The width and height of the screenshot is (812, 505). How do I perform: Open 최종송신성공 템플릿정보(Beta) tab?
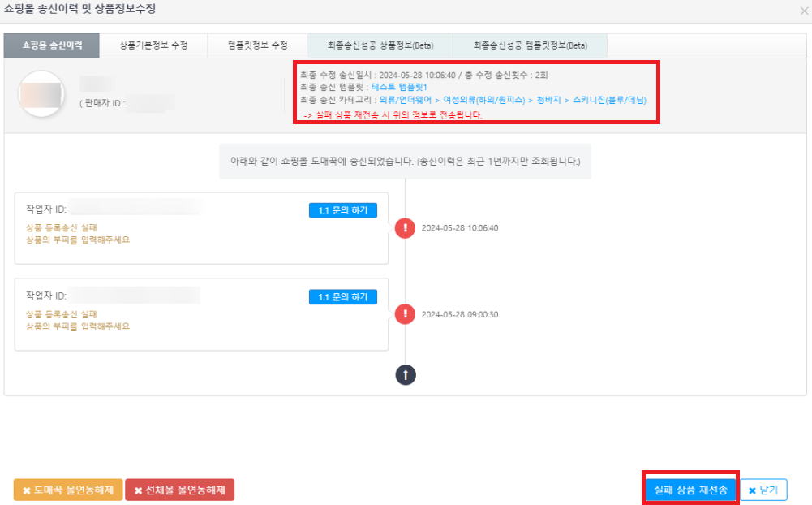point(530,45)
